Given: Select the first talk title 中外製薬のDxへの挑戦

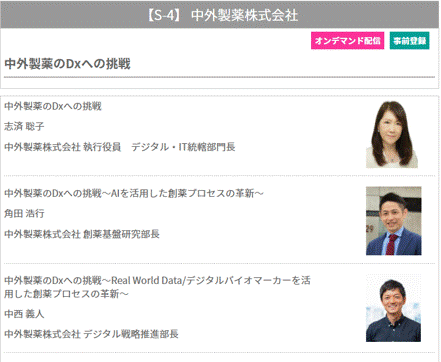Looking at the screenshot, I should 53,106.
